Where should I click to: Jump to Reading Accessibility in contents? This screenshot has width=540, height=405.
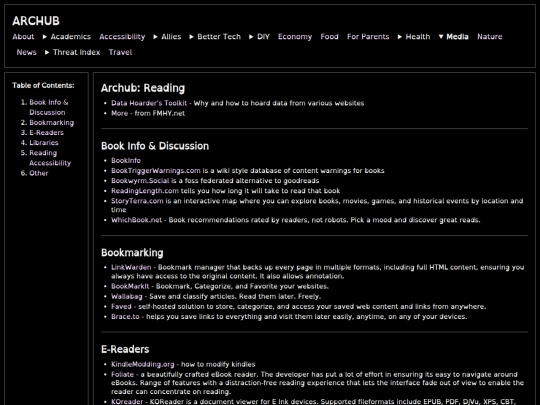coord(50,158)
